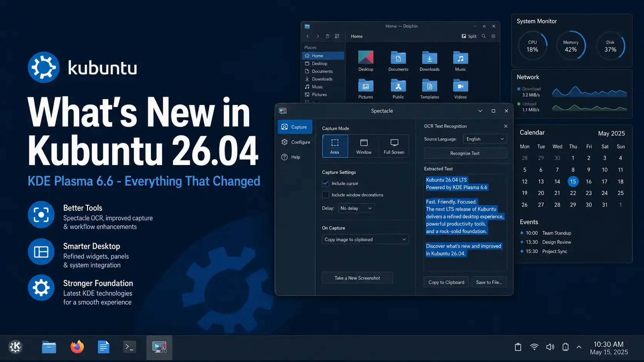
Task: Enable Include window decorations
Action: (x=325, y=195)
